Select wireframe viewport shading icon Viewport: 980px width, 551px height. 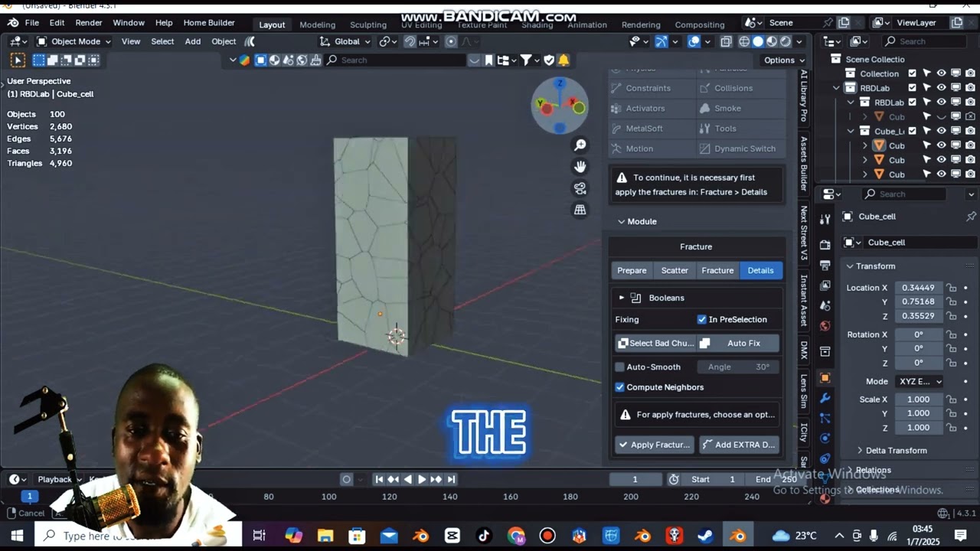(743, 41)
